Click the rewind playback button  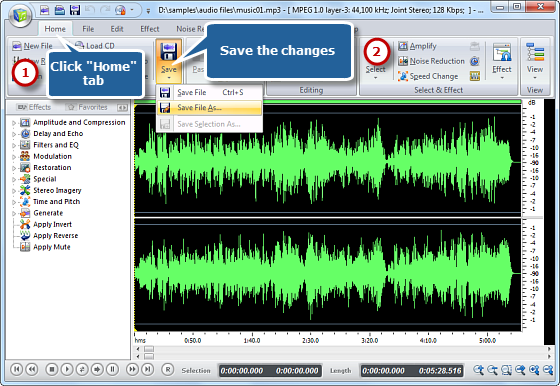coord(31,369)
